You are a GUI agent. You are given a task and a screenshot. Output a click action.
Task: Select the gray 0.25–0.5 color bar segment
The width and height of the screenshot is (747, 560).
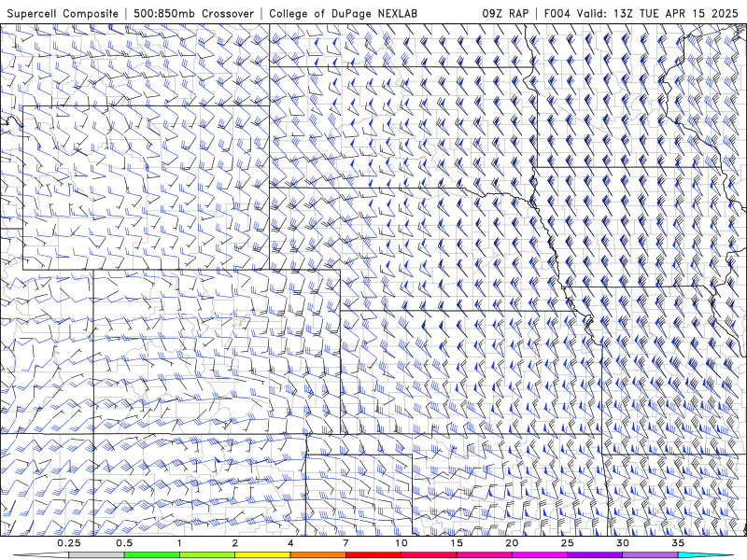(x=96, y=555)
